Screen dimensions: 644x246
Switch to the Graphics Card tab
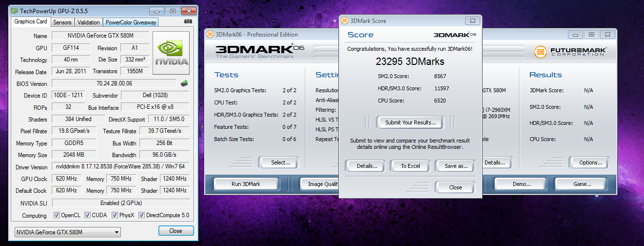31,21
